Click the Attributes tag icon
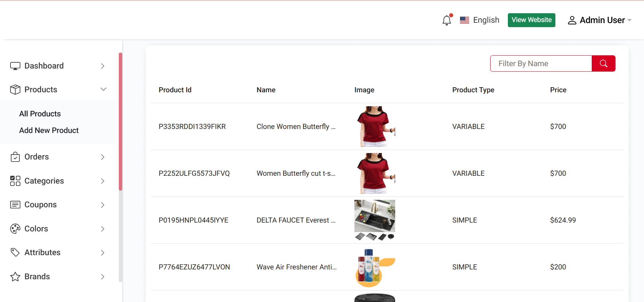Viewport: 644px width, 302px height. coord(15,252)
